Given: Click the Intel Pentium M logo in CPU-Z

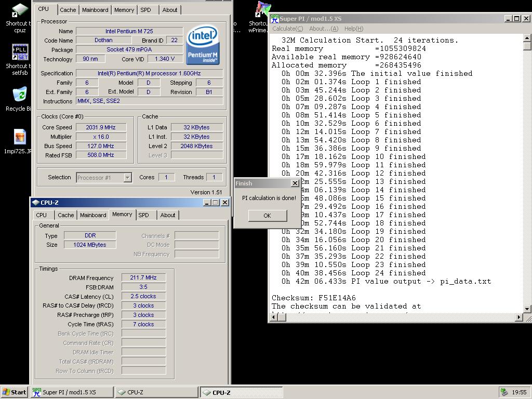Looking at the screenshot, I should click(203, 45).
